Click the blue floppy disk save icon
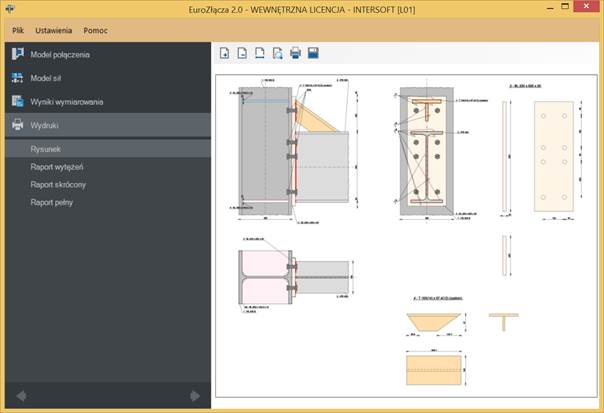Screen dimensions: 604x413 click(313, 53)
